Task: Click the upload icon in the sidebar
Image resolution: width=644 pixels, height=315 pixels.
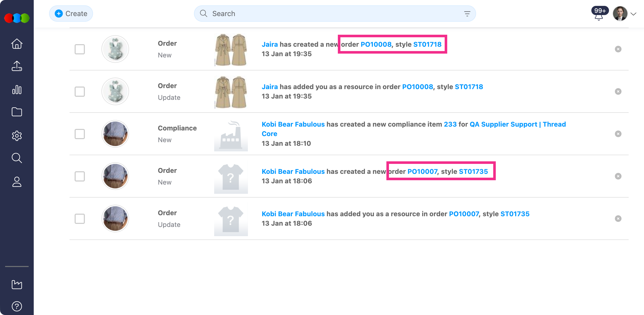Action: pyautogui.click(x=17, y=66)
